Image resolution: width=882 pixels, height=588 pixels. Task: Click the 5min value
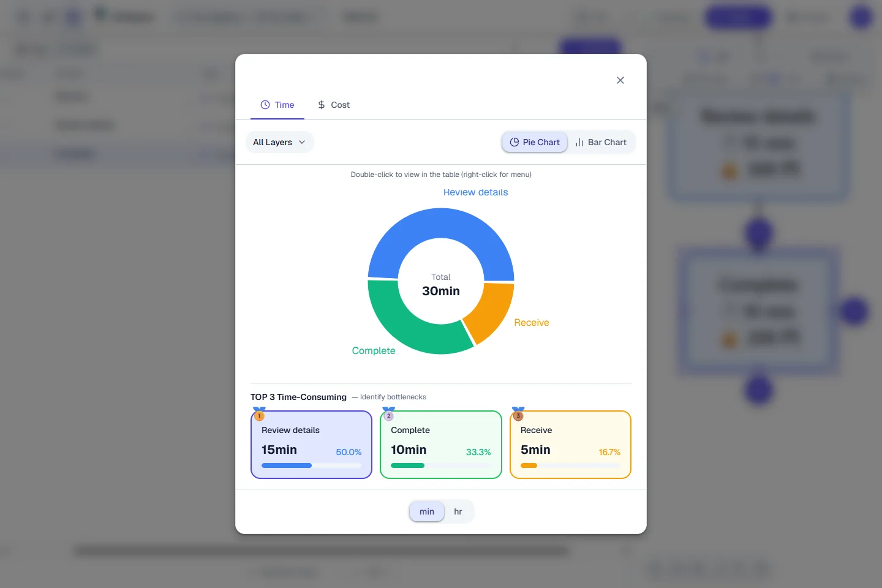[x=535, y=450]
